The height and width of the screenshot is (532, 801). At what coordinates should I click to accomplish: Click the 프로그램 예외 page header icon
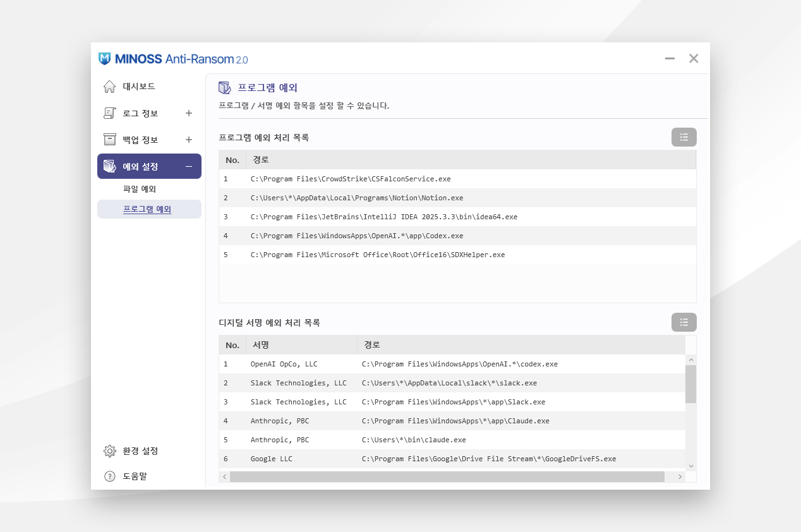point(224,88)
